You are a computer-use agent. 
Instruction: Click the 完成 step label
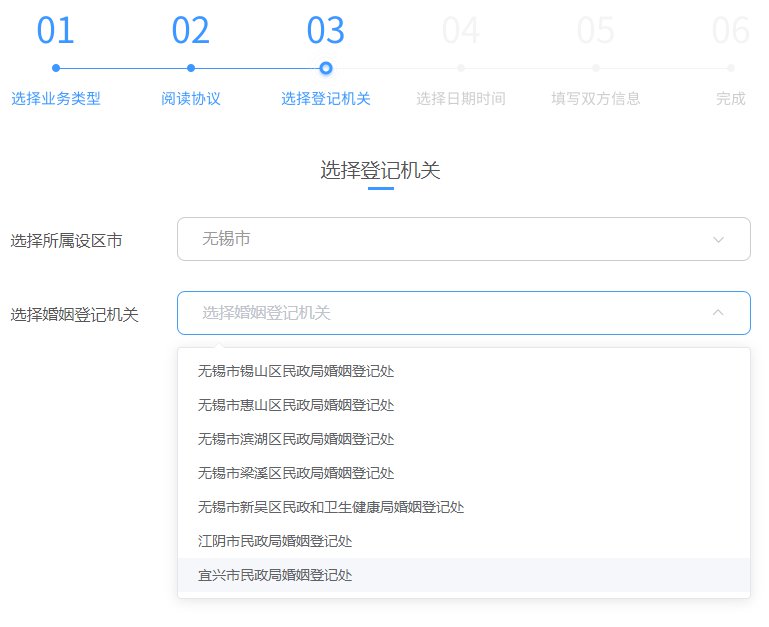(731, 99)
